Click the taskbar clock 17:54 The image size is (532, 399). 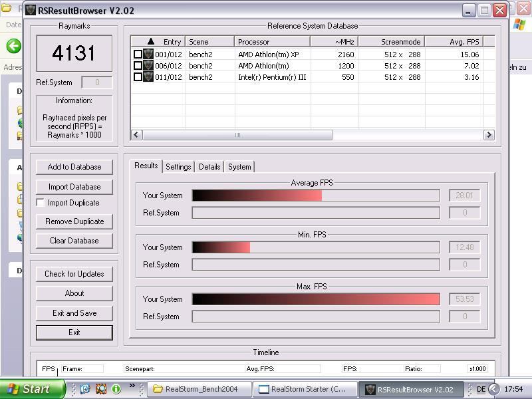pos(513,389)
